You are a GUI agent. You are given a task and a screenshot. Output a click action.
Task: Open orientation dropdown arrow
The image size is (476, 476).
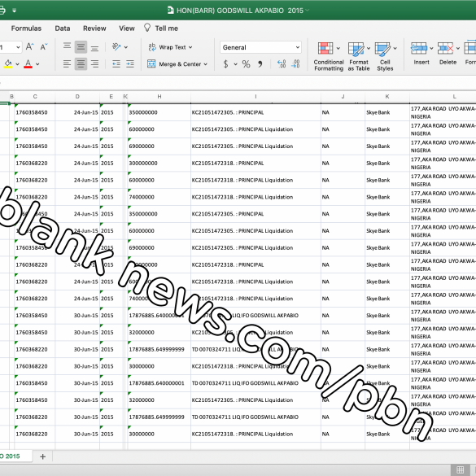pyautogui.click(x=126, y=47)
